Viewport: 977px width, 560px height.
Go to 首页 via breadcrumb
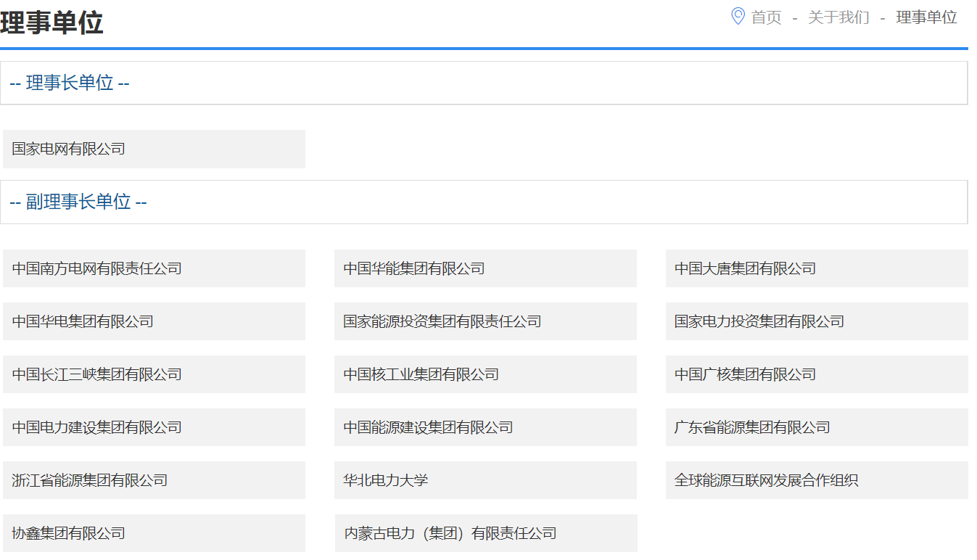point(767,17)
